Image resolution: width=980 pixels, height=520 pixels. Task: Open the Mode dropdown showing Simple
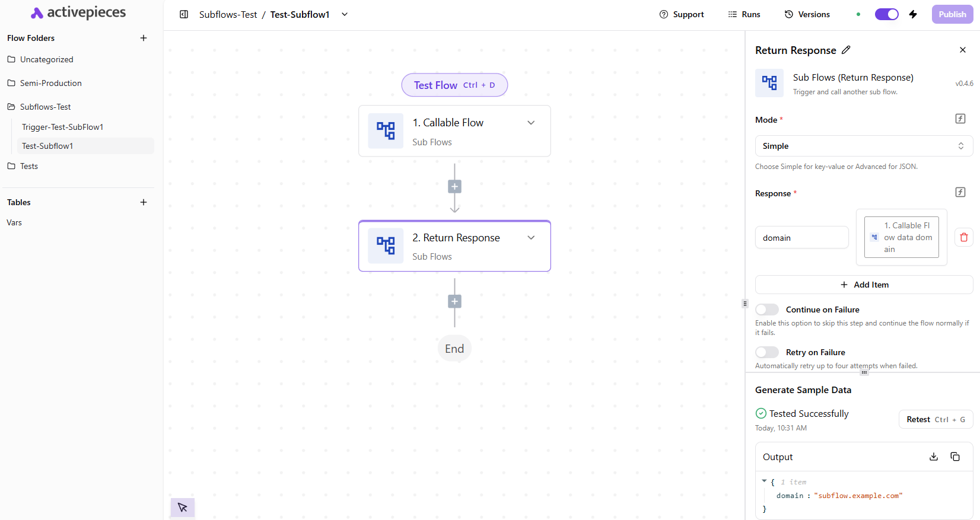point(863,146)
